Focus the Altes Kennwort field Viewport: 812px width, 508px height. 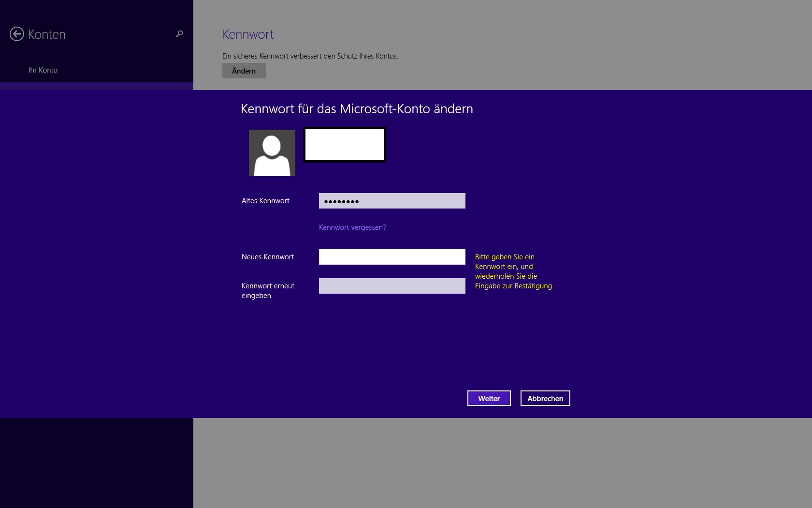(392, 201)
